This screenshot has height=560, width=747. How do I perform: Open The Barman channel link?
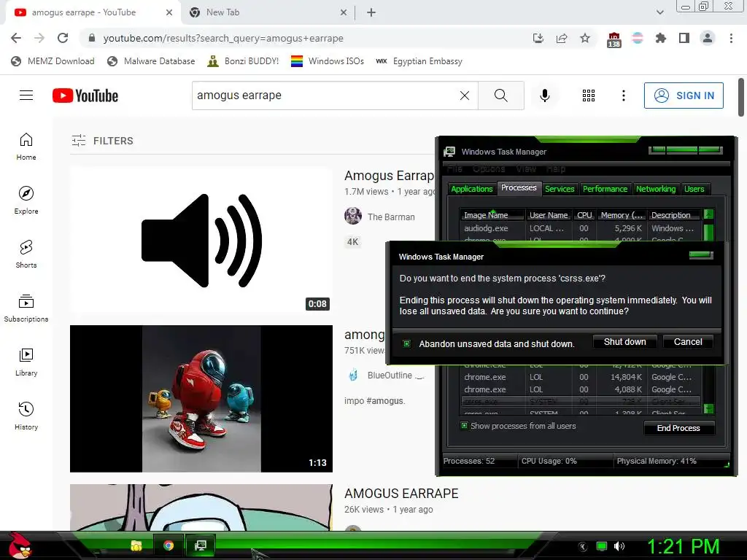[x=391, y=217]
